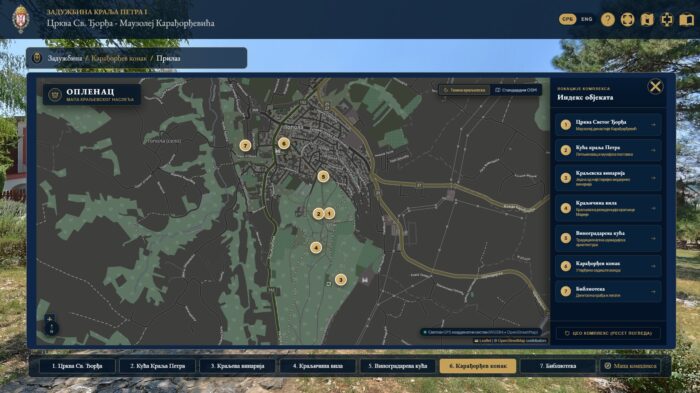The image size is (700, 393).
Task: Select map marker number 3
Action: click(x=341, y=280)
